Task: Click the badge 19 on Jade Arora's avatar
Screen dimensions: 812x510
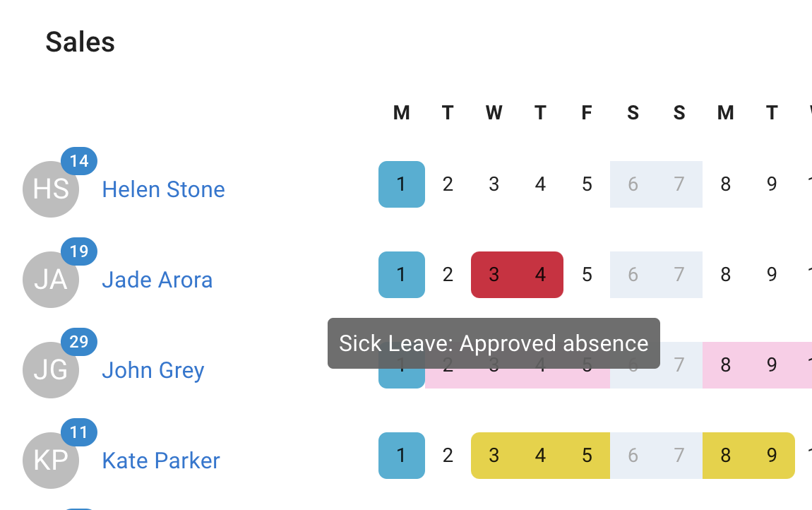Action: [x=79, y=251]
